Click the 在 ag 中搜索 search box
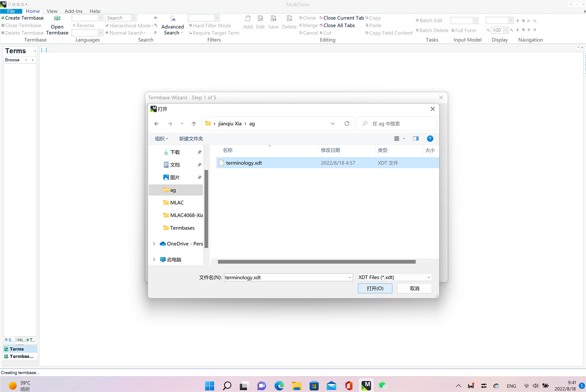The image size is (586, 392). [396, 124]
